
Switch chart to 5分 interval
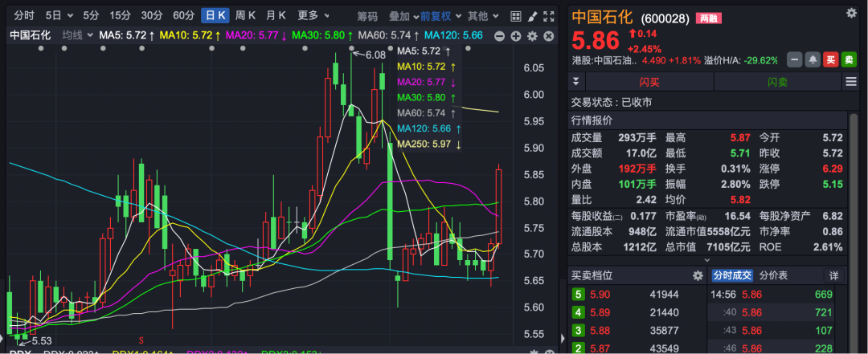click(x=91, y=15)
